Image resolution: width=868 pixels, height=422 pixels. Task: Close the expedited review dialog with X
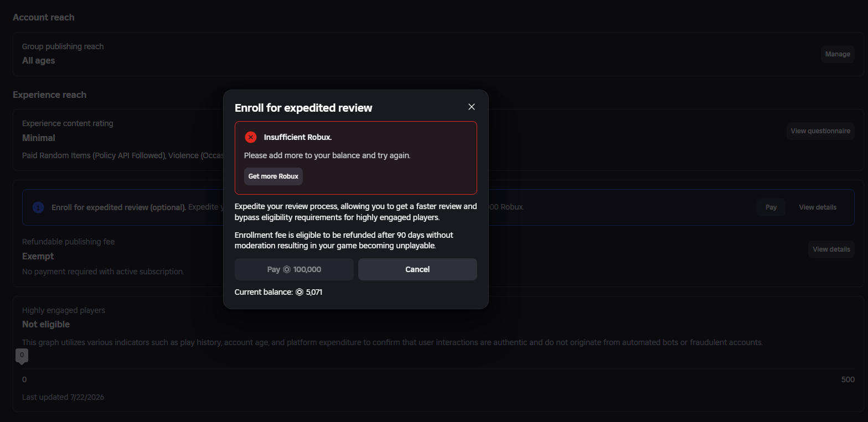click(x=472, y=107)
